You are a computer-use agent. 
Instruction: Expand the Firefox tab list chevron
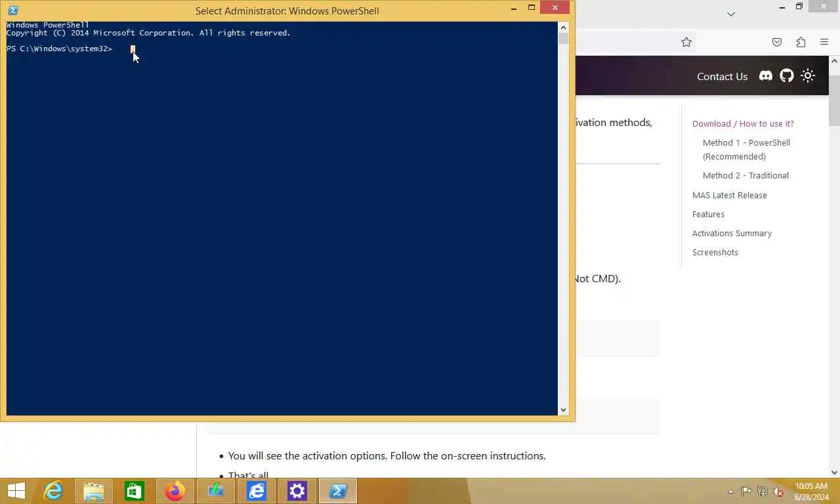click(731, 14)
